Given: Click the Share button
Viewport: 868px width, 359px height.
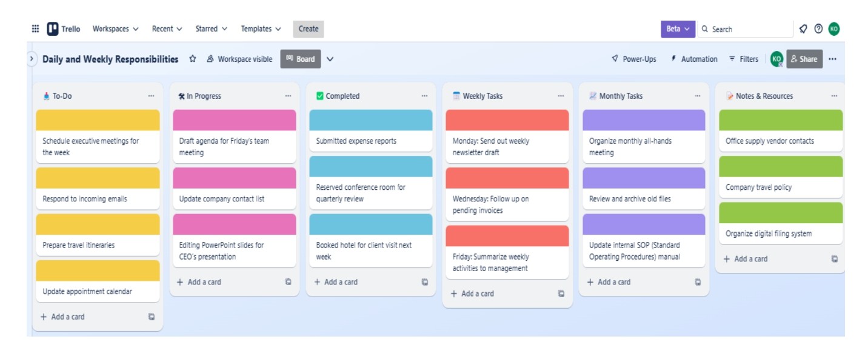Looking at the screenshot, I should click(804, 59).
